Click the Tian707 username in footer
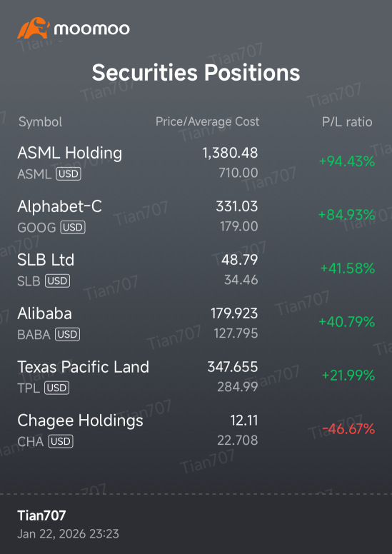The height and width of the screenshot is (554, 392). click(41, 515)
